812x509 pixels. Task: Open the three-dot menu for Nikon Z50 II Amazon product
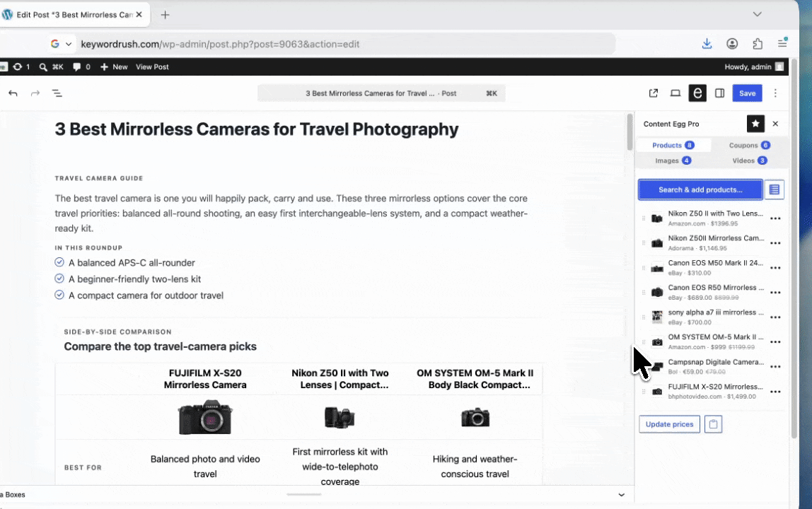775,218
